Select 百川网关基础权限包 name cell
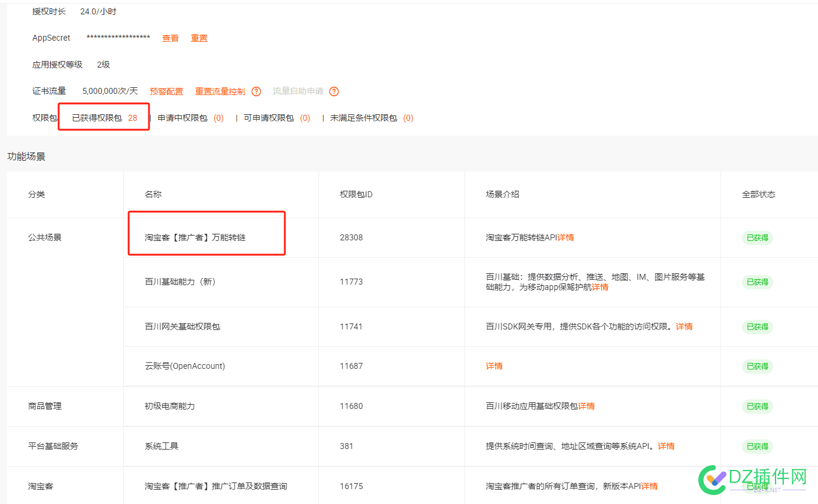The height and width of the screenshot is (504, 818). [x=183, y=326]
